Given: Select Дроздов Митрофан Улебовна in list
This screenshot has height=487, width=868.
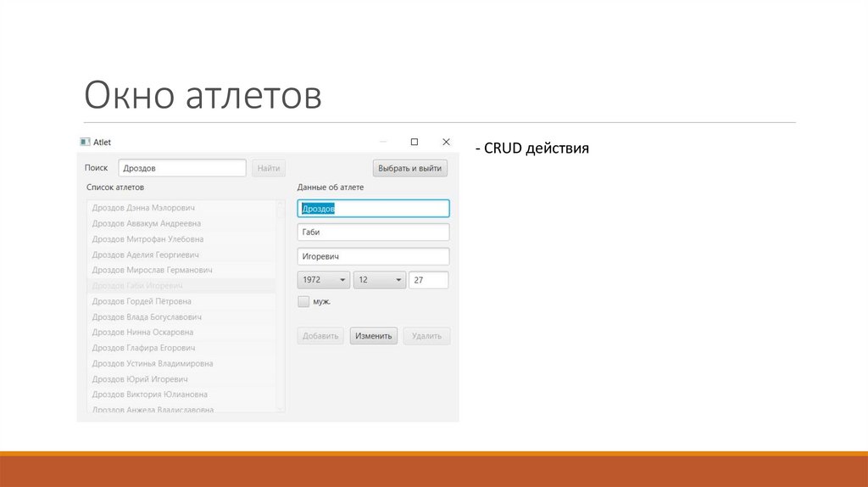Looking at the screenshot, I should point(181,238).
